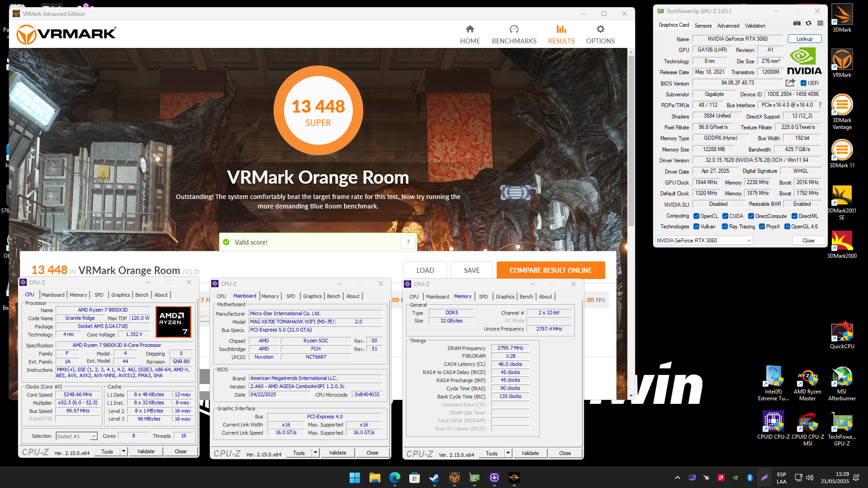Click VRMark scrollbar up arrow
The image size is (868, 488).
click(x=631, y=52)
